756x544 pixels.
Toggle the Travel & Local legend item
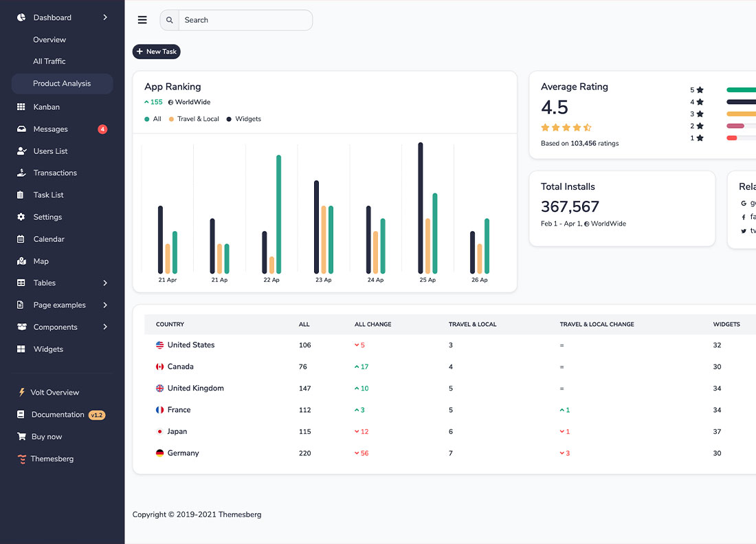[x=193, y=119]
